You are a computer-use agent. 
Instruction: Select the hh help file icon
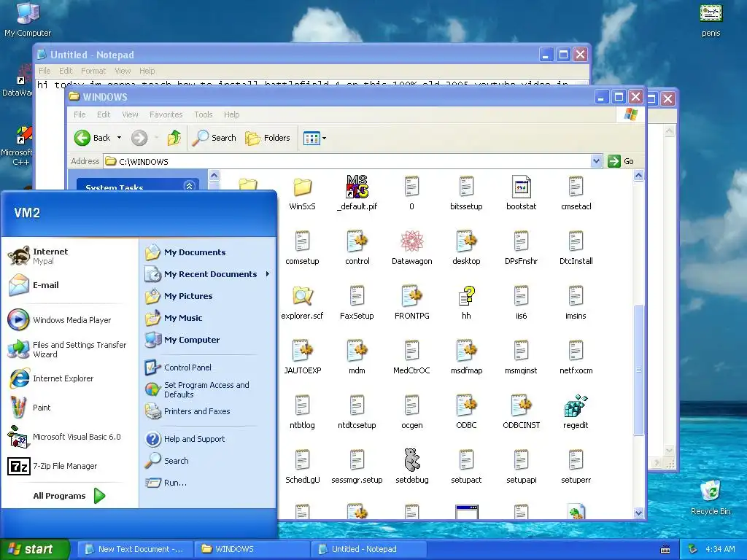[x=466, y=296]
